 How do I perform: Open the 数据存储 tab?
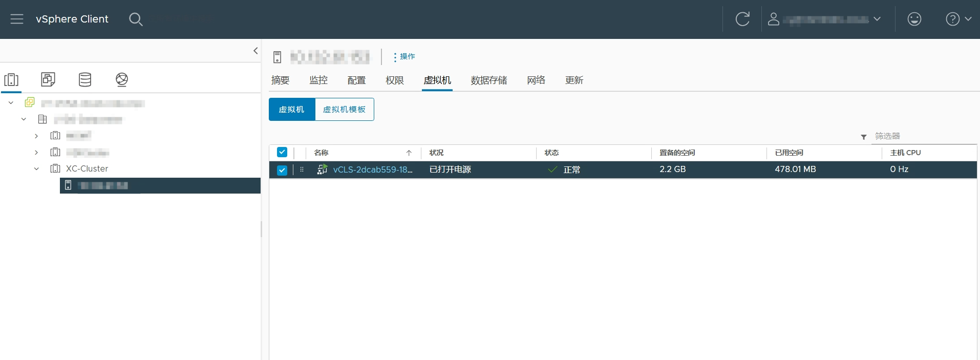click(x=488, y=80)
